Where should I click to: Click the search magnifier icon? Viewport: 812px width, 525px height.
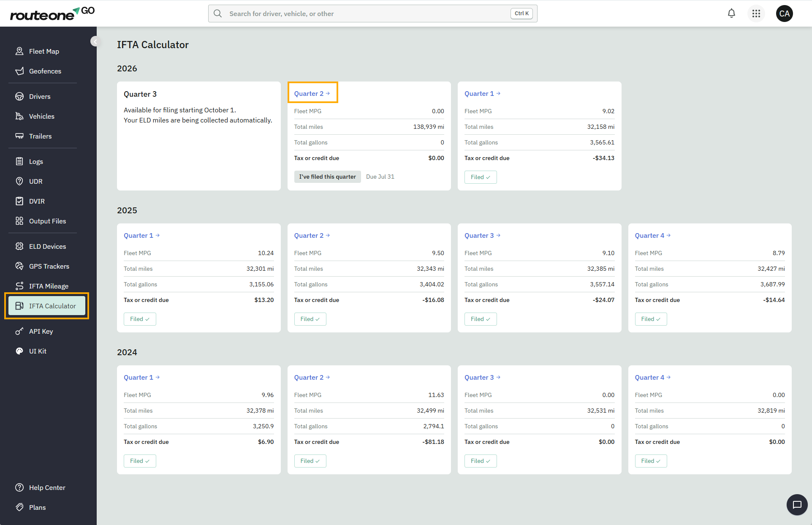point(217,14)
